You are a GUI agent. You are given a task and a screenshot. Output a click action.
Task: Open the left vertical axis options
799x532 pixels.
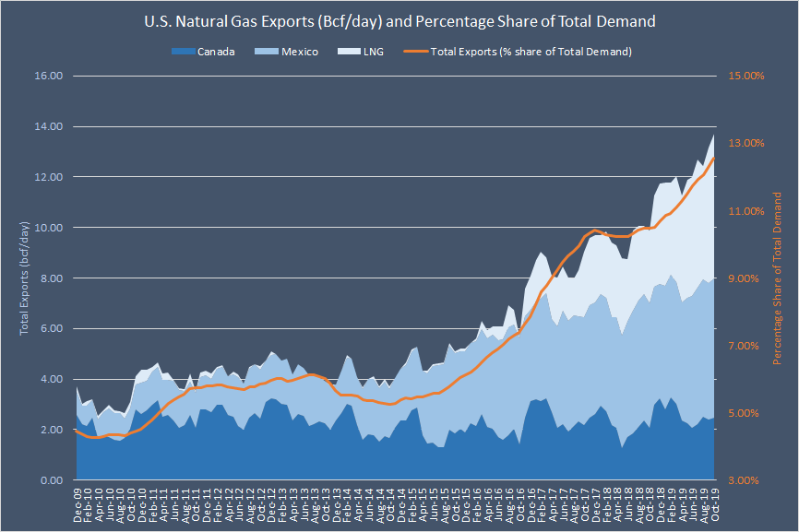pyautogui.click(x=46, y=277)
